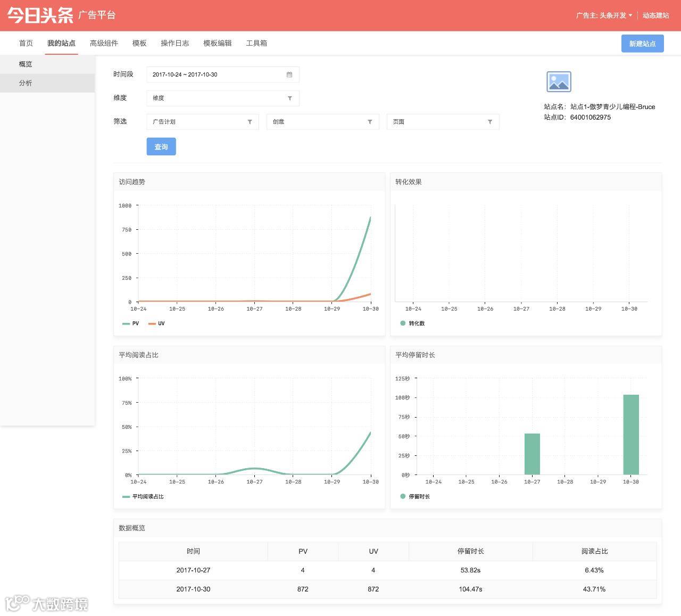Viewport: 681px width, 616px height.
Task: Toggle the PV legend series
Action: click(x=130, y=323)
